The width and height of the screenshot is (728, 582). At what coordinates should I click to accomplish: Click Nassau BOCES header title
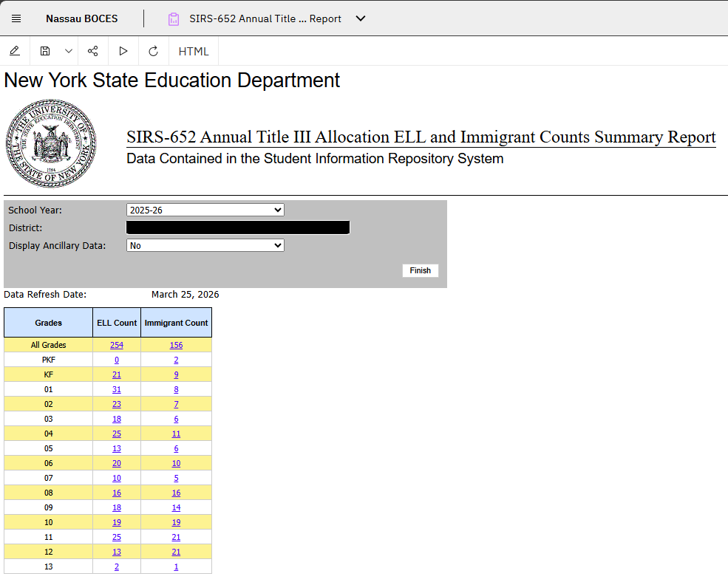(x=82, y=18)
